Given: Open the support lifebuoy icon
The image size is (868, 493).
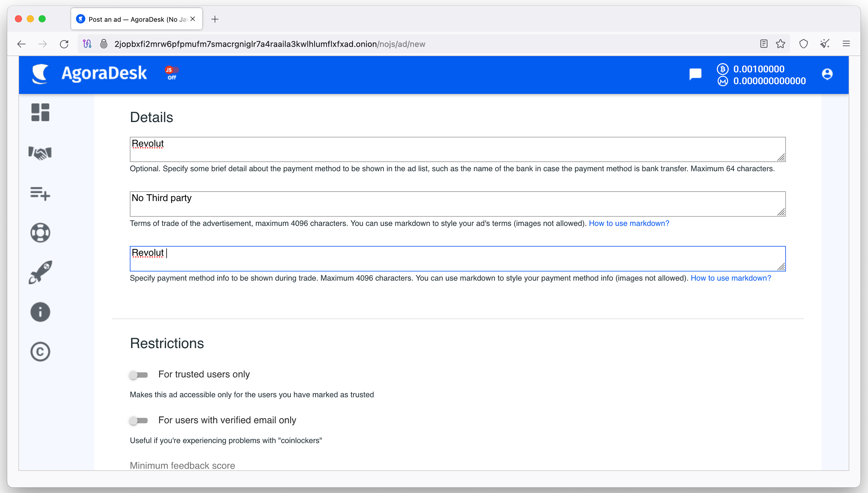Looking at the screenshot, I should tap(40, 233).
